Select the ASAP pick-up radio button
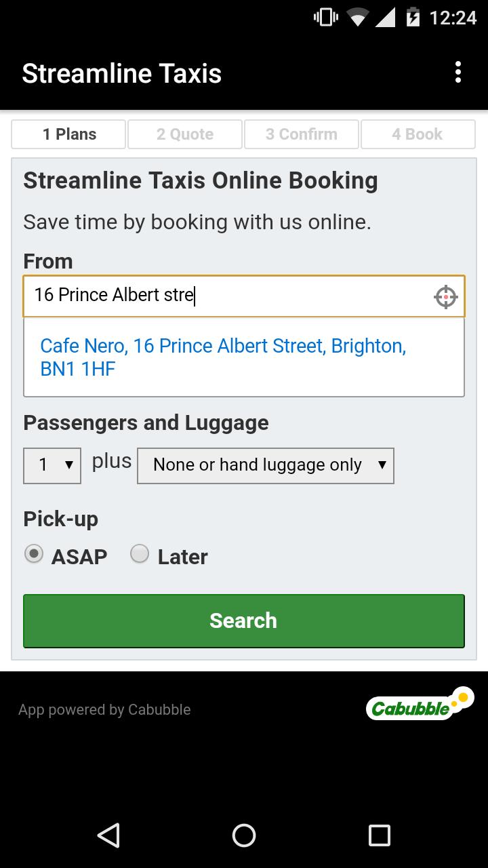Screen dimensions: 488x868 [34, 554]
